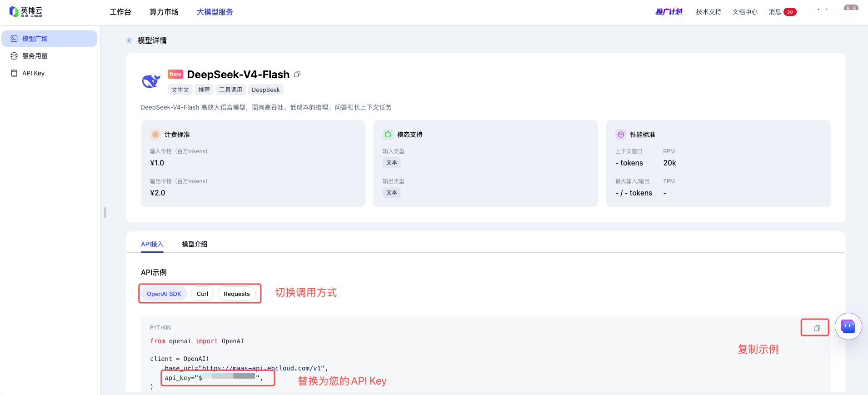The image size is (868, 395).
Task: Click the 模态支持 green icon
Action: point(388,135)
